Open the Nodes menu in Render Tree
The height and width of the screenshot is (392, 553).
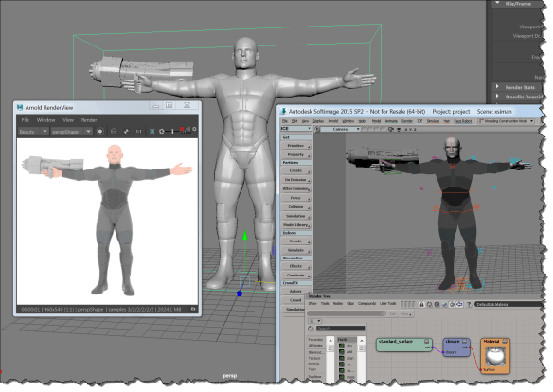(x=338, y=304)
